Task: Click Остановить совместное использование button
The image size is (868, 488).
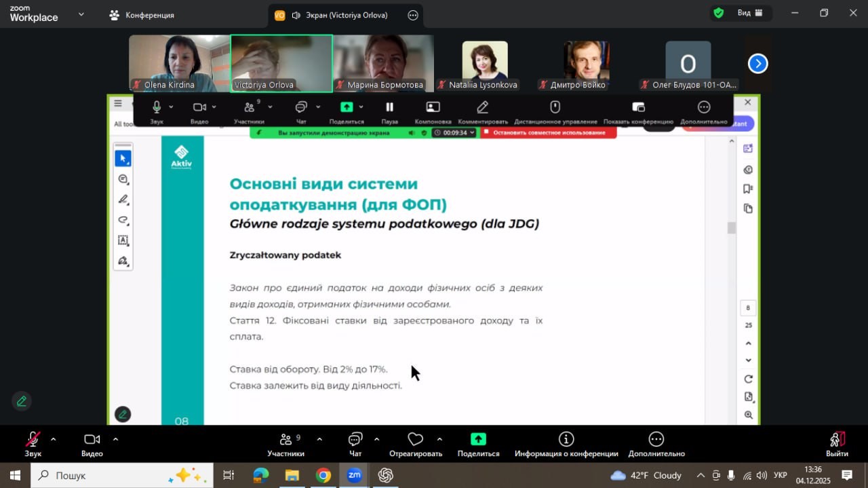Action: click(549, 133)
